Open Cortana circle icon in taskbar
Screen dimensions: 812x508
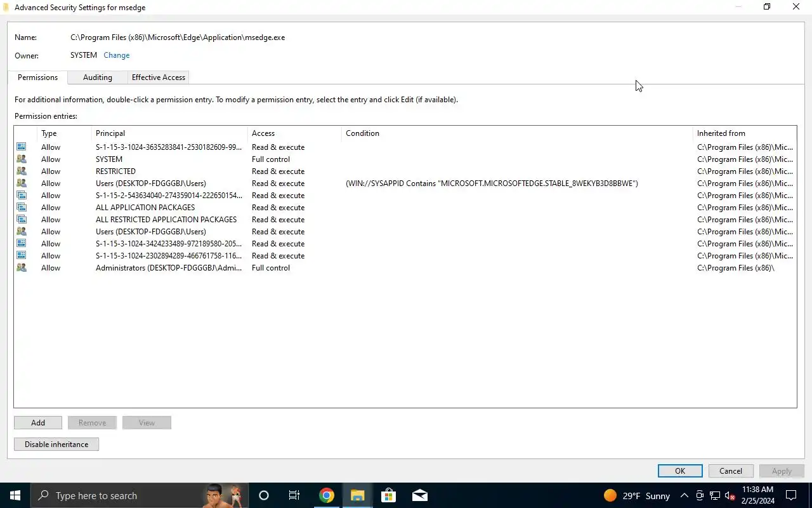[264, 495]
